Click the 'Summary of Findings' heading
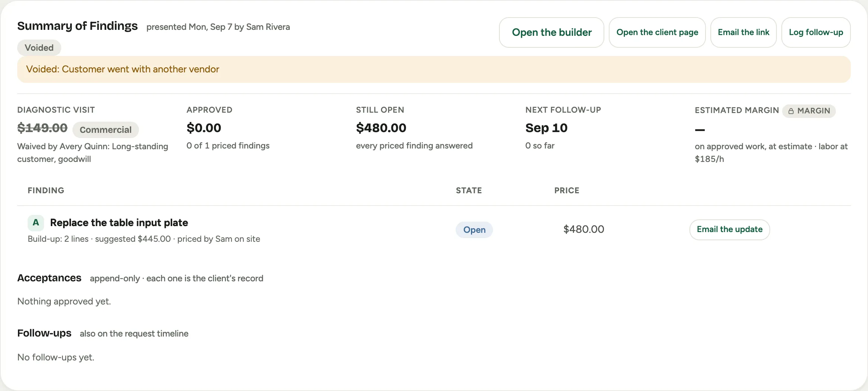The height and width of the screenshot is (391, 868). [77, 26]
